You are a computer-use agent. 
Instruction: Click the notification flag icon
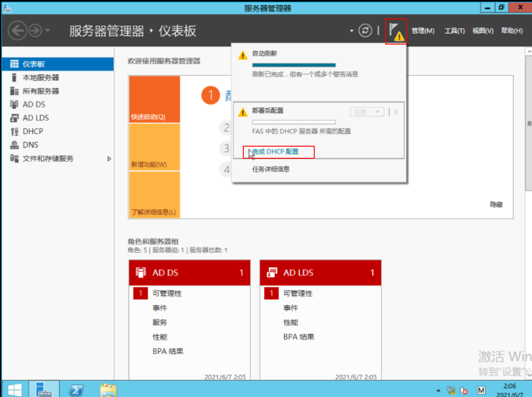(395, 31)
